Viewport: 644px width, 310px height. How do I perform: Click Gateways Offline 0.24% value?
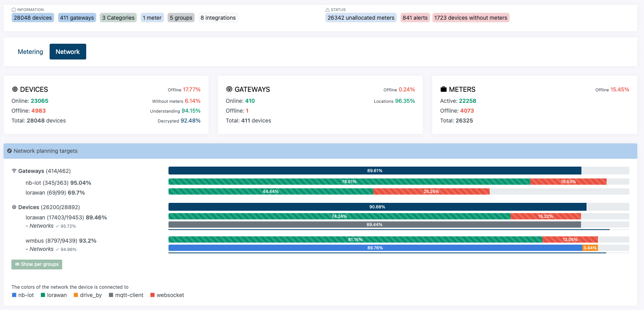click(x=407, y=89)
